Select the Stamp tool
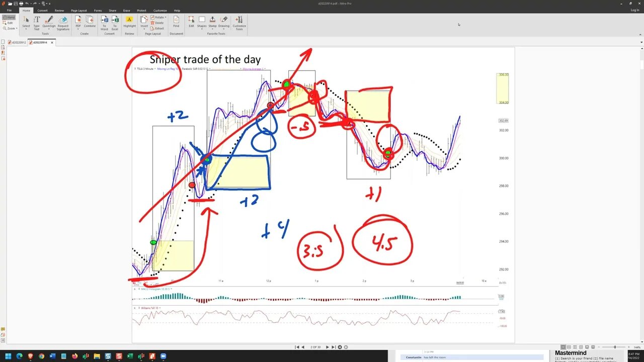The image size is (644, 362). coord(212,22)
